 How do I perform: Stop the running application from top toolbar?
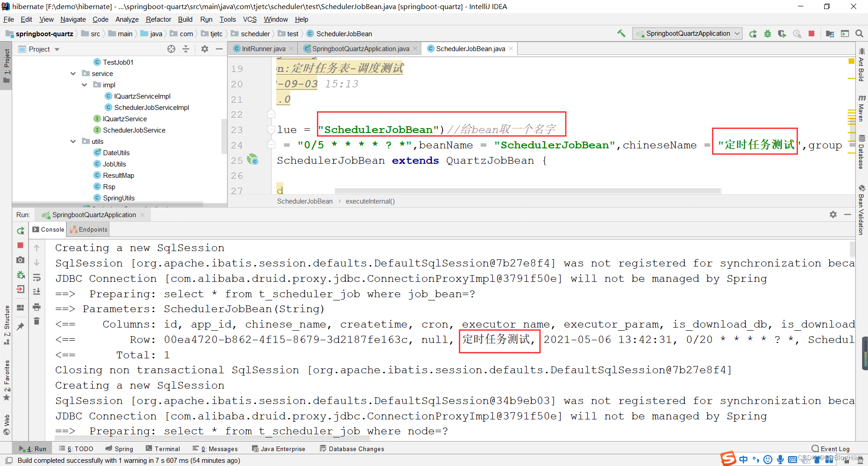pos(811,34)
